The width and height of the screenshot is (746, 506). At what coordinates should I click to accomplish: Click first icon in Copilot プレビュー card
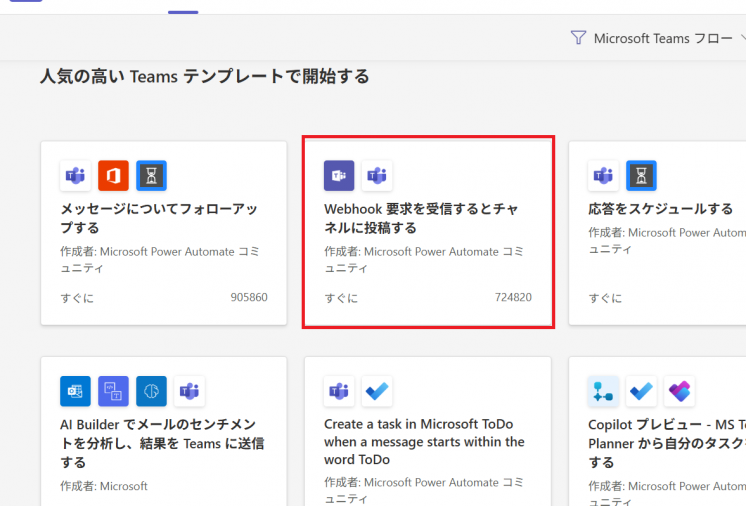tap(603, 391)
